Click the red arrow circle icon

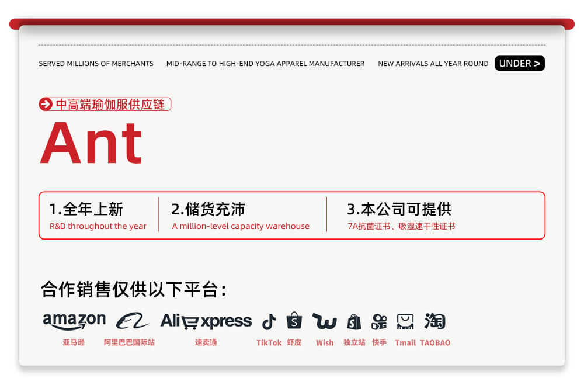point(46,104)
